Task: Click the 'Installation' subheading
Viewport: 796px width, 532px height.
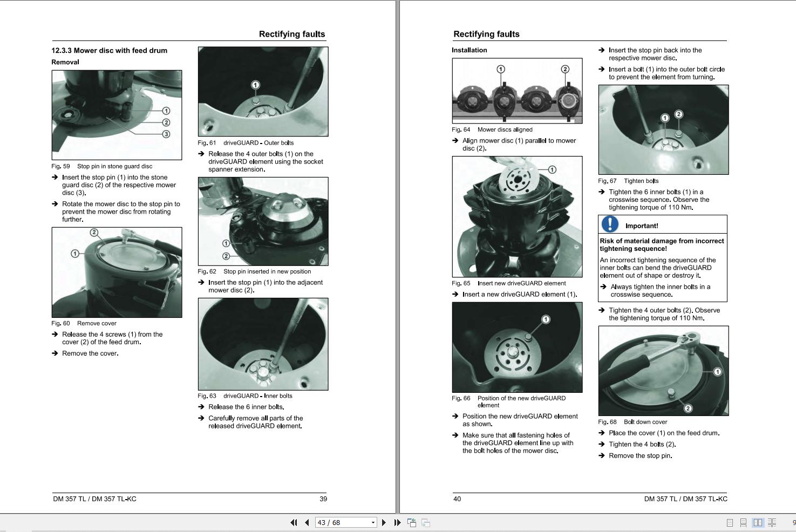Action: [x=470, y=50]
